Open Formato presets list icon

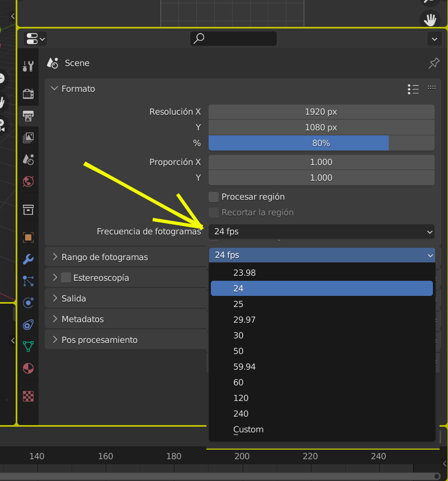pyautogui.click(x=413, y=89)
